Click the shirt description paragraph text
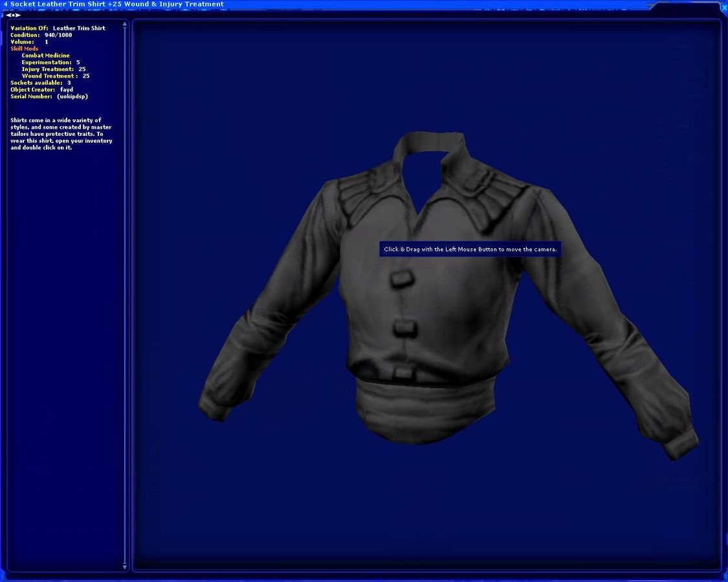Screen dimensions: 728x582 click(x=61, y=134)
